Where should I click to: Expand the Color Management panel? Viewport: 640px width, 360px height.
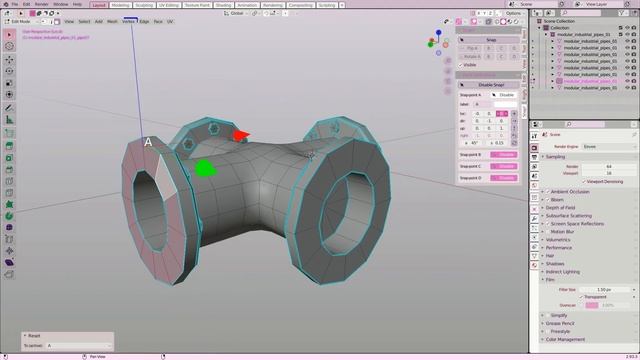pos(562,339)
